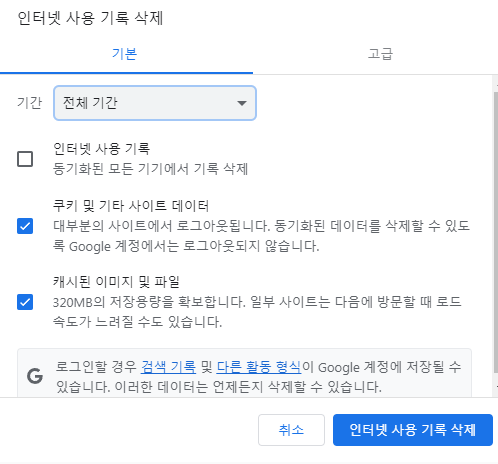Click the 취소 button
498x464 pixels.
[291, 430]
